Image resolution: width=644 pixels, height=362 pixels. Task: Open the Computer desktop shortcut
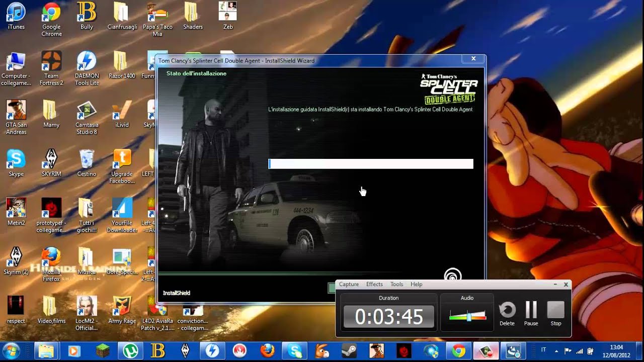pos(16,68)
